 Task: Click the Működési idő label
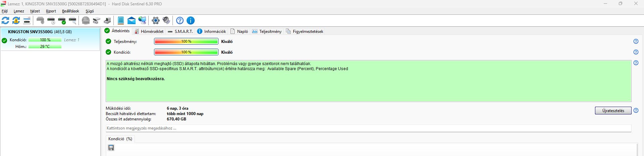[118, 108]
